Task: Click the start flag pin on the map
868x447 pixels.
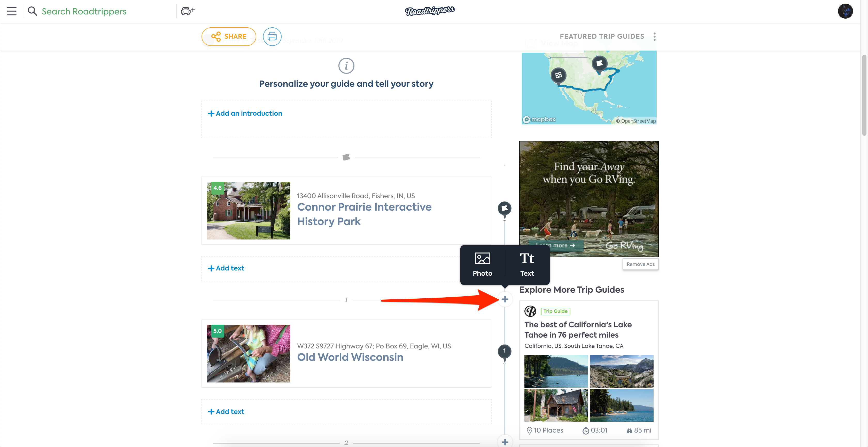Action: [x=599, y=64]
